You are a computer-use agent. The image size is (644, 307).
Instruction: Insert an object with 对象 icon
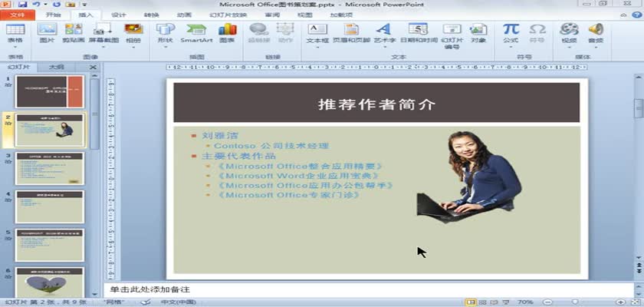pos(478,29)
